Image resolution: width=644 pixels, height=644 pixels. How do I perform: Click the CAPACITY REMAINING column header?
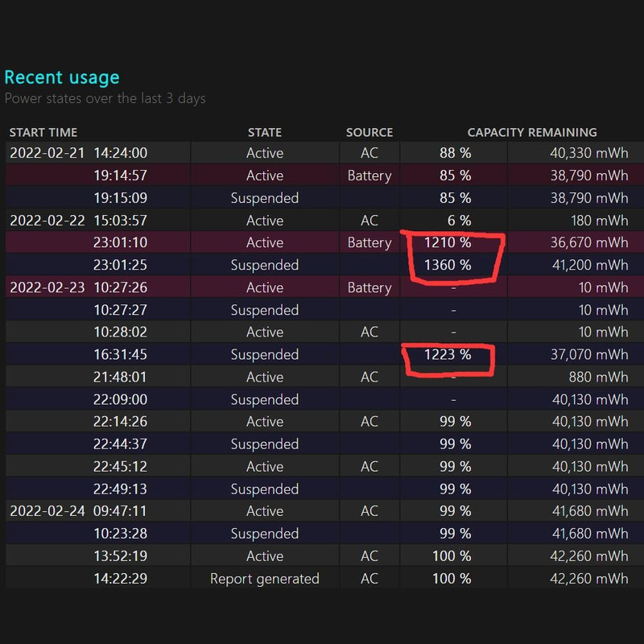pyautogui.click(x=532, y=132)
